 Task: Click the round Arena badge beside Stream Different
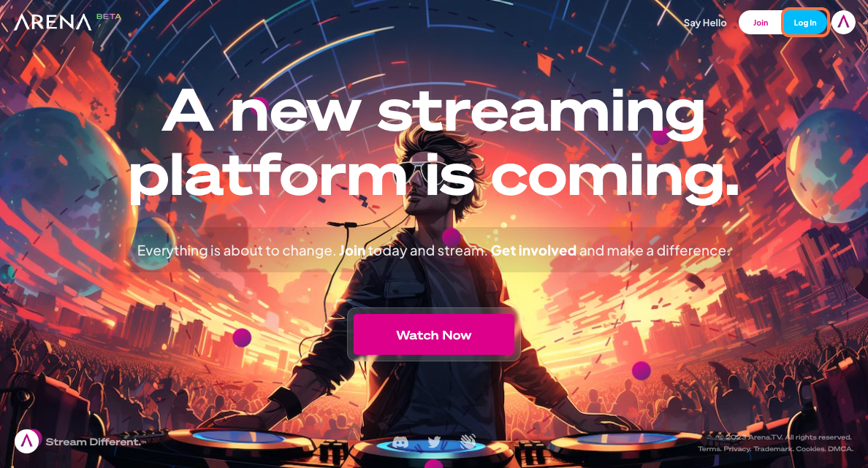click(26, 442)
